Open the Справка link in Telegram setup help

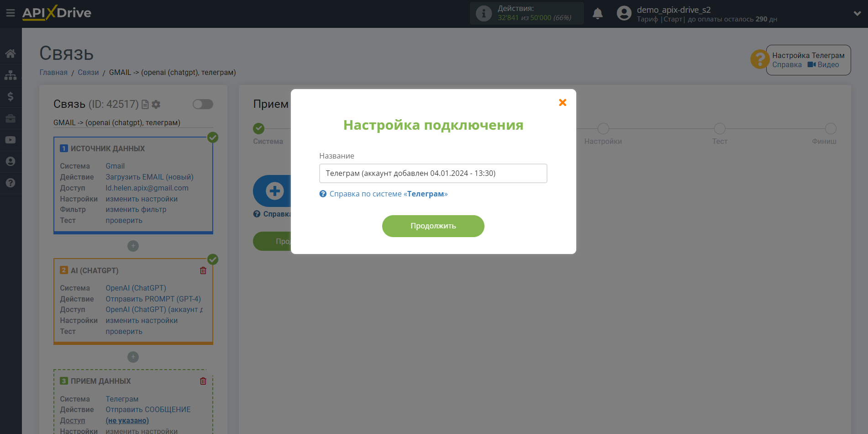coord(787,65)
